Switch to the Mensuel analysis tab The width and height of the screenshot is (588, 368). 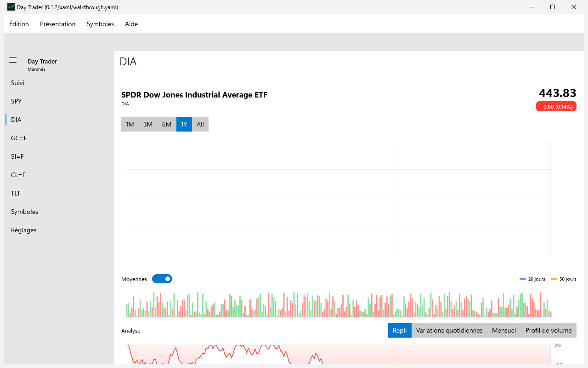pos(504,330)
